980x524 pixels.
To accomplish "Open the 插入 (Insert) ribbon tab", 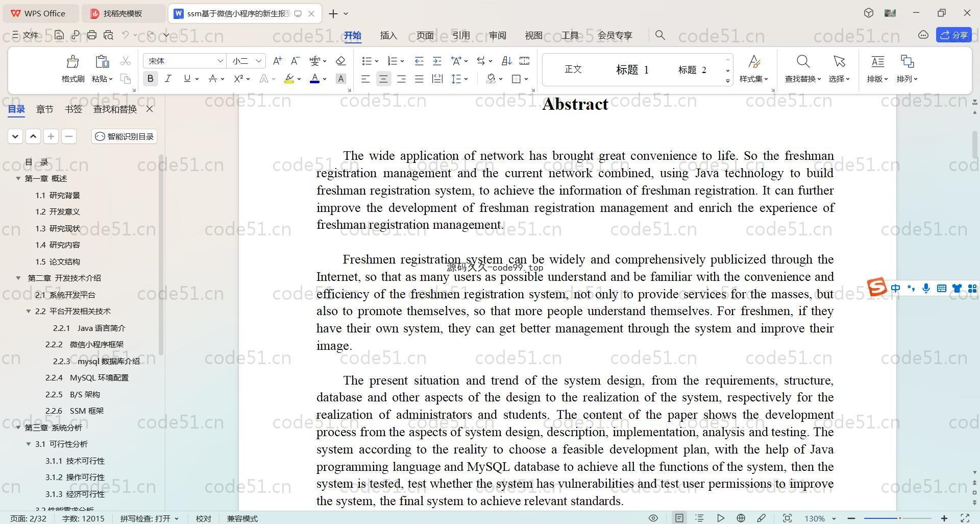I will pos(388,35).
